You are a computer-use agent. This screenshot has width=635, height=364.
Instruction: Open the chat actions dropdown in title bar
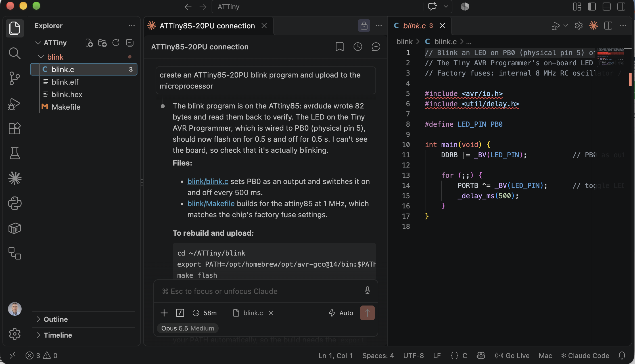click(x=446, y=7)
